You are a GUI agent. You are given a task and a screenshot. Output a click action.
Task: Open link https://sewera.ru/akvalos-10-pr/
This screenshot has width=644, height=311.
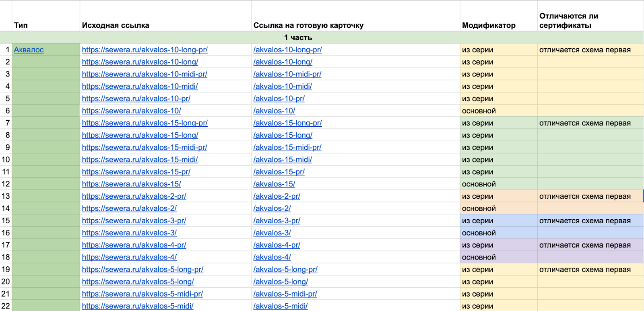click(x=136, y=99)
